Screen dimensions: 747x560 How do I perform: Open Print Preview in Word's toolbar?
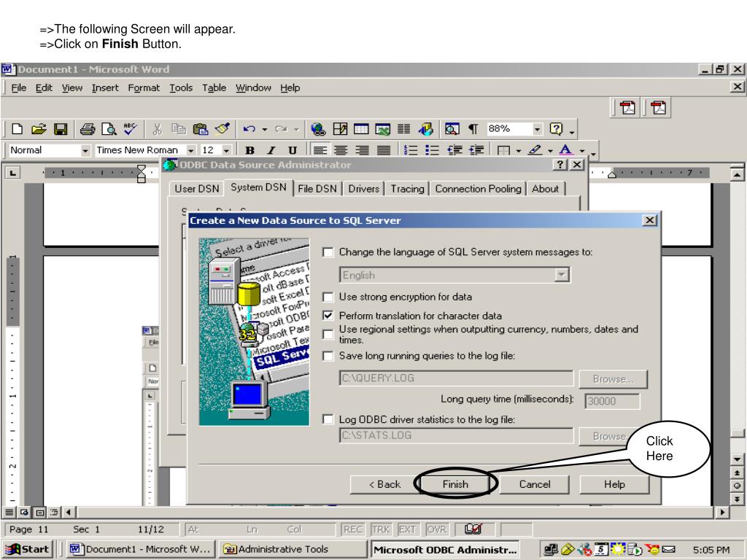coord(109,129)
